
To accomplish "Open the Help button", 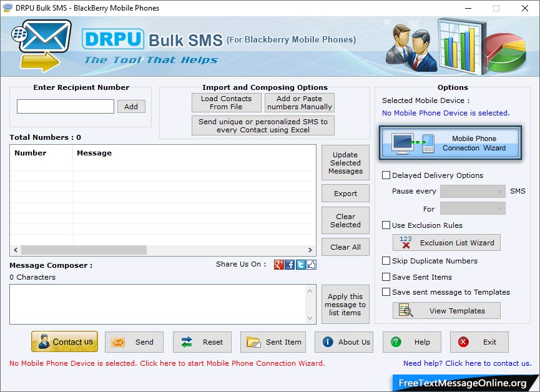I will click(412, 341).
